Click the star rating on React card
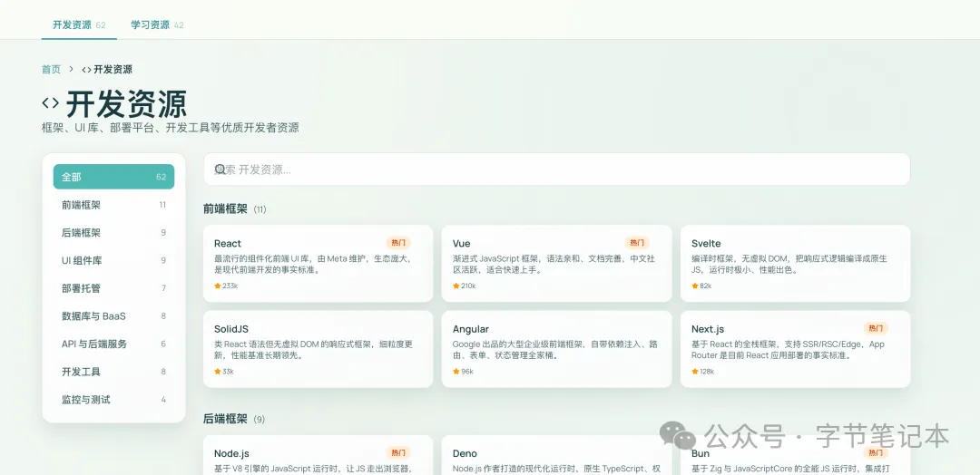 coord(226,286)
